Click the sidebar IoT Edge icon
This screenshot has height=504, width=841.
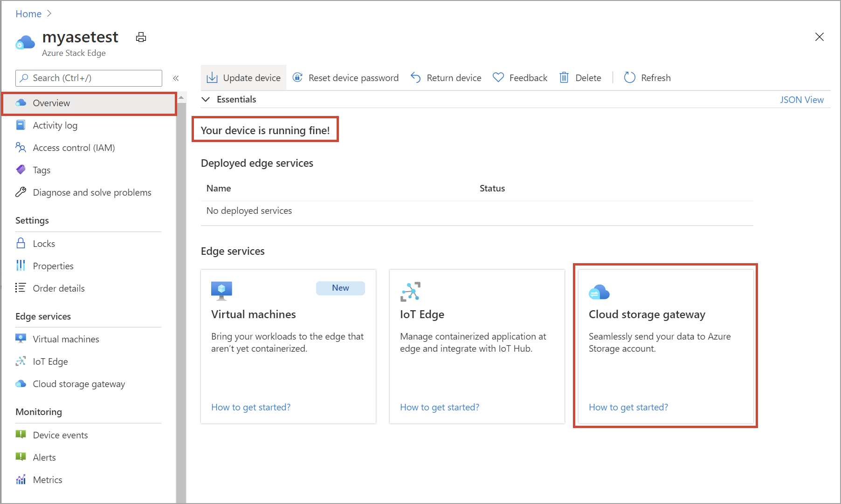21,361
